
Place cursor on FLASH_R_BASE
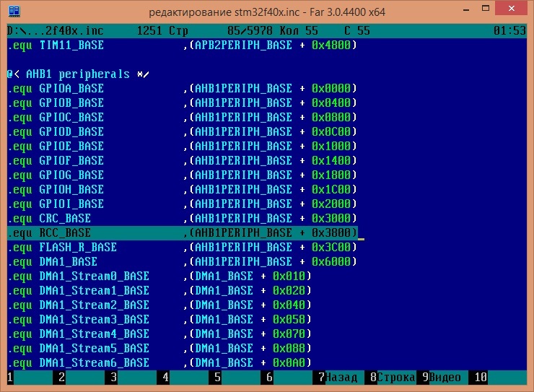point(78,248)
